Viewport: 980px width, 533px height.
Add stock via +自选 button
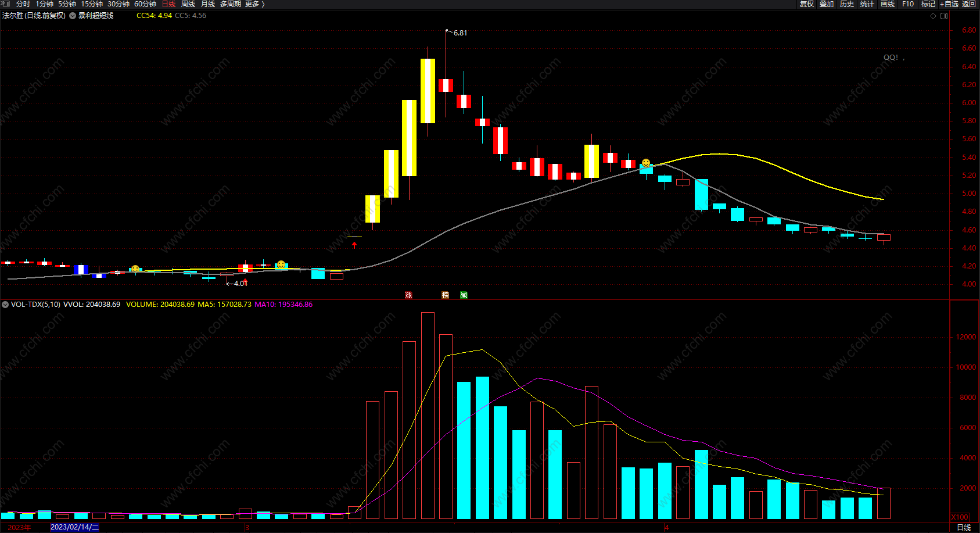(949, 4)
